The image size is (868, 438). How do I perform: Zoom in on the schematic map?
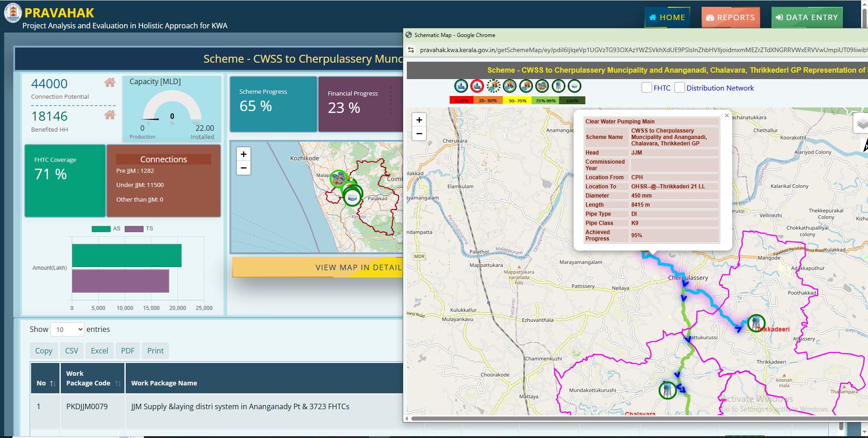(x=419, y=120)
